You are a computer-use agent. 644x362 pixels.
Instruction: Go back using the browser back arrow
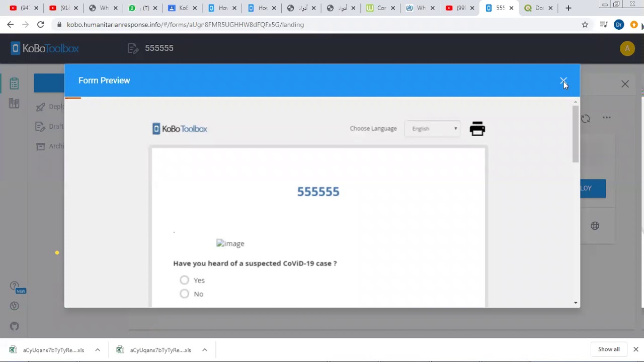click(11, 25)
